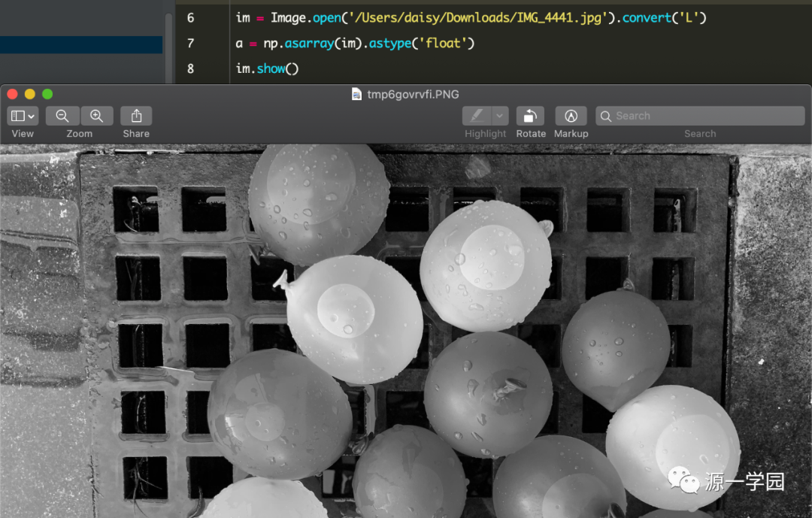Select the document proxy icon in the title

(x=357, y=94)
